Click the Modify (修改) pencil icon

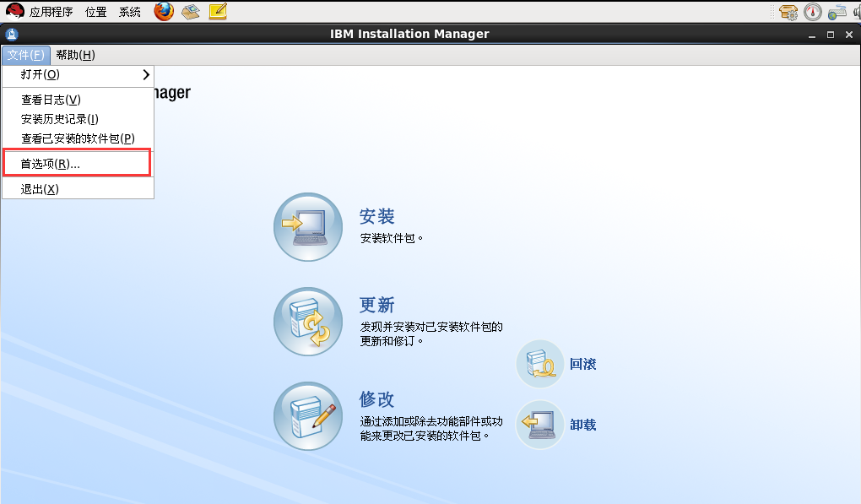tap(308, 416)
